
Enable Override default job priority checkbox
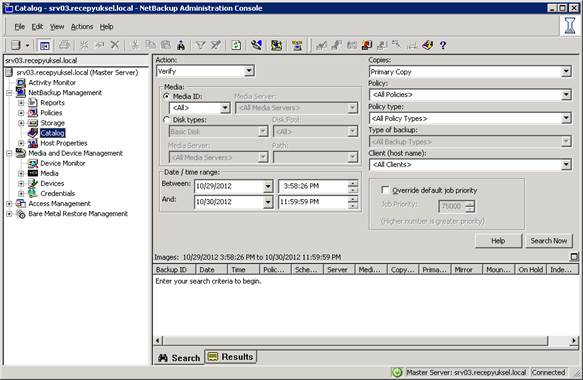pyautogui.click(x=385, y=190)
